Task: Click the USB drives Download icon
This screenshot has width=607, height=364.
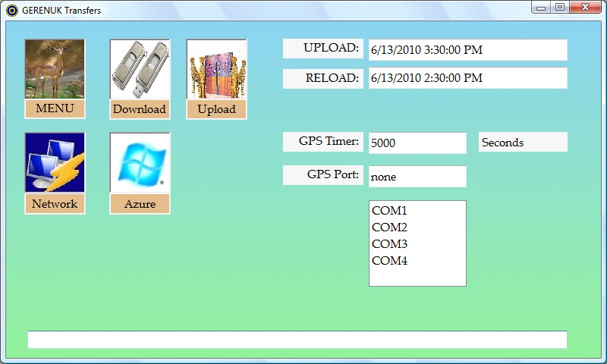Action: pos(140,70)
